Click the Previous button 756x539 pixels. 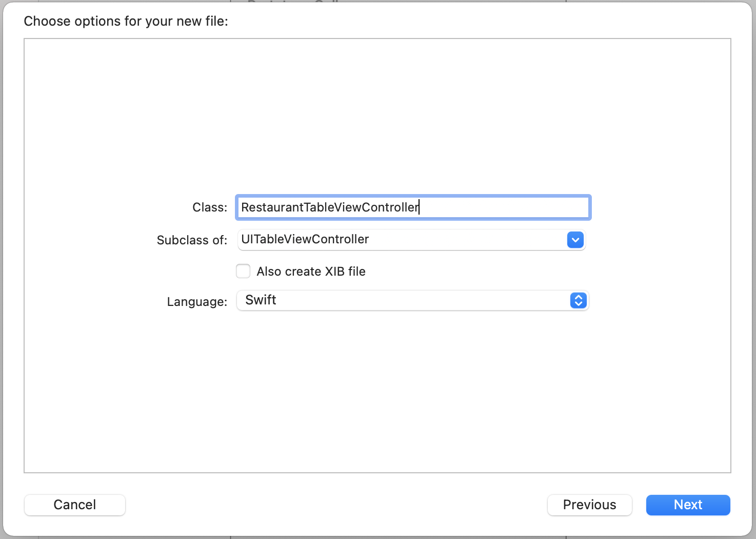tap(589, 505)
